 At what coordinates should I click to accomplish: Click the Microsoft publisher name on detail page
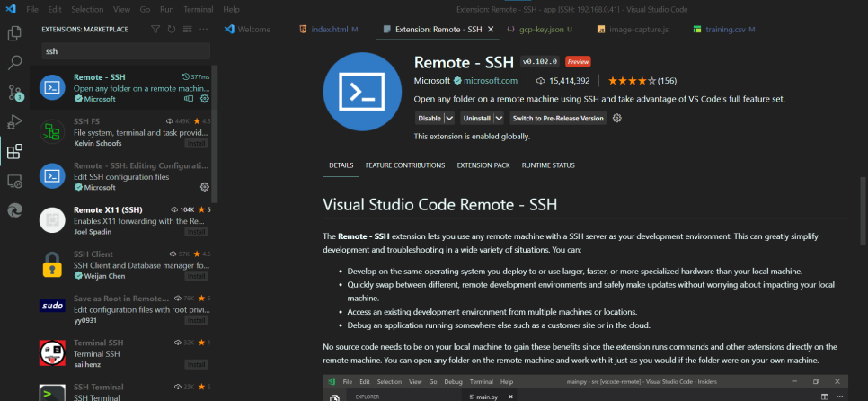pos(432,81)
